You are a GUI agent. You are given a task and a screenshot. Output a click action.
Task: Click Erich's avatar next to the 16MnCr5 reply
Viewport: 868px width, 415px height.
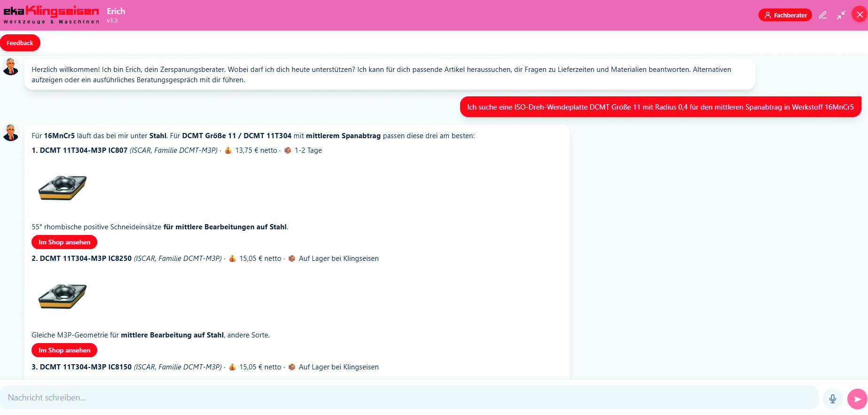[x=11, y=133]
